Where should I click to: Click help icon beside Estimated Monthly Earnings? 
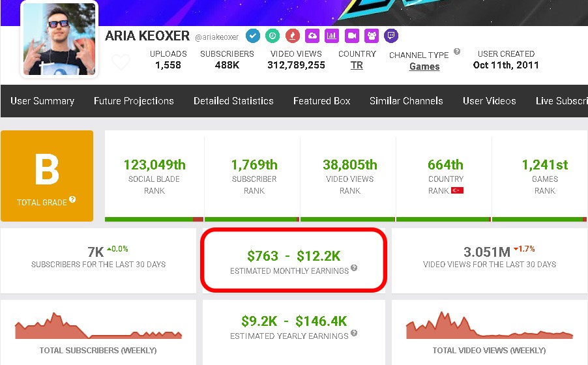coord(354,268)
